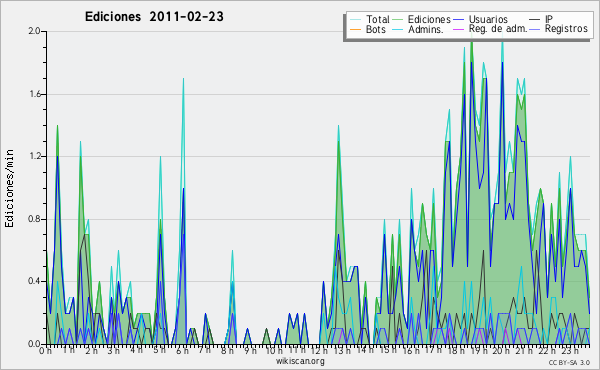Click the chart title 'Ediciones 2011-02-23'
The image size is (600, 370).
pos(154,17)
